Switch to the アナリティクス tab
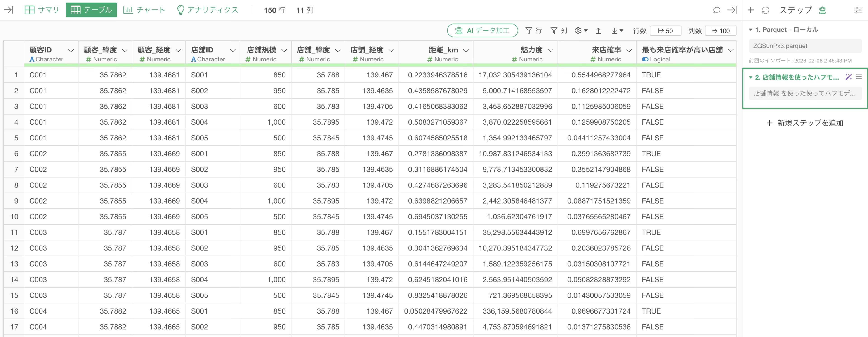 [x=208, y=10]
